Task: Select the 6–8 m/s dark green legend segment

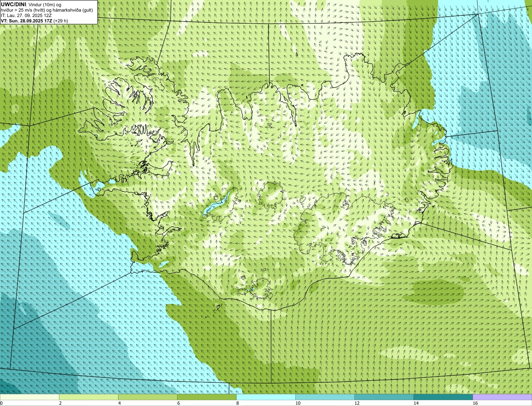Action: tap(207, 397)
